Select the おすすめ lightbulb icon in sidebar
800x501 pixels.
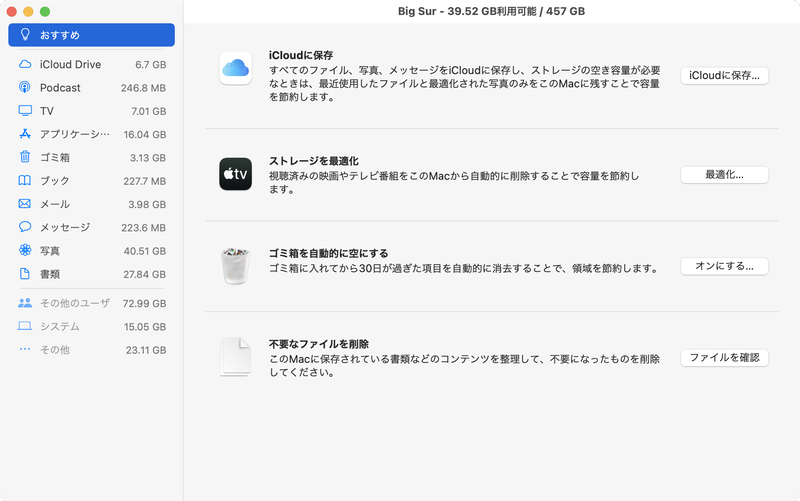click(24, 35)
